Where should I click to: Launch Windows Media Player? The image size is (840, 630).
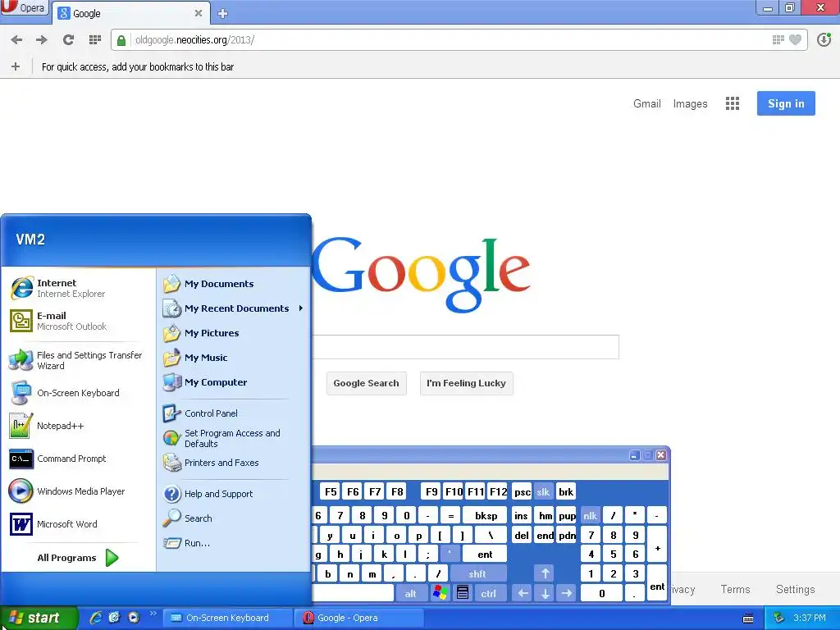click(x=79, y=491)
